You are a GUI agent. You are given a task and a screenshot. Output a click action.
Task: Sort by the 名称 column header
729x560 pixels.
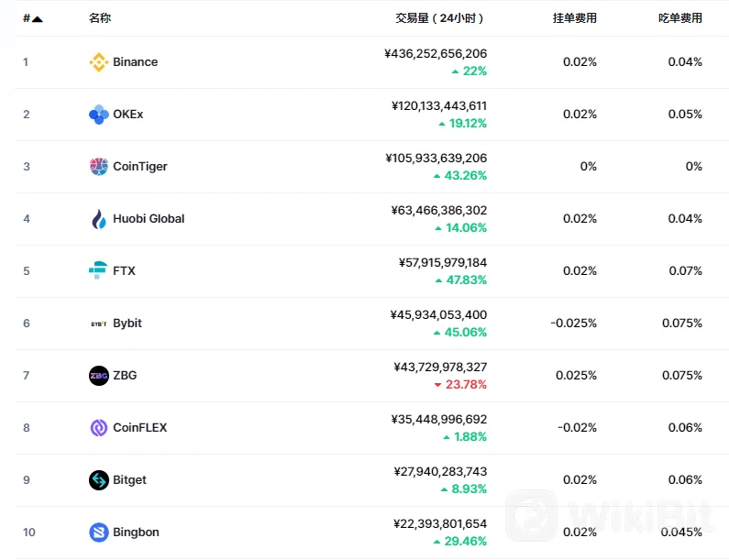pos(100,18)
